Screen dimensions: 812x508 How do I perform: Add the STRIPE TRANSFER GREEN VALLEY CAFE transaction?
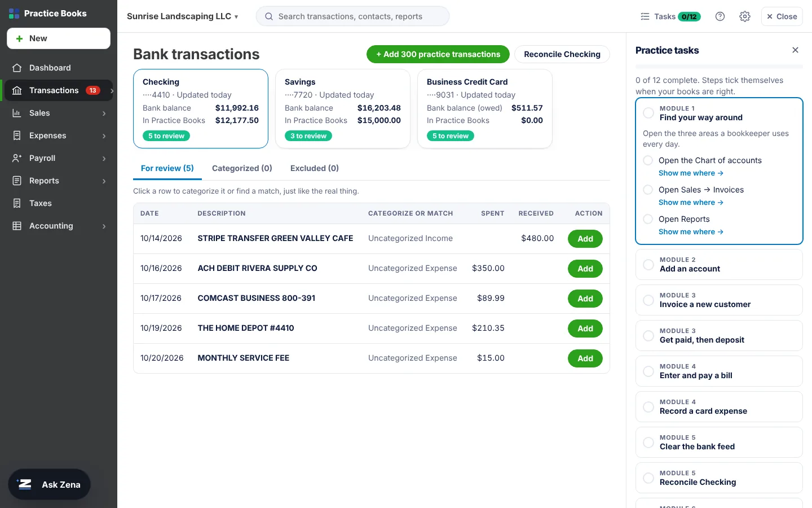585,239
